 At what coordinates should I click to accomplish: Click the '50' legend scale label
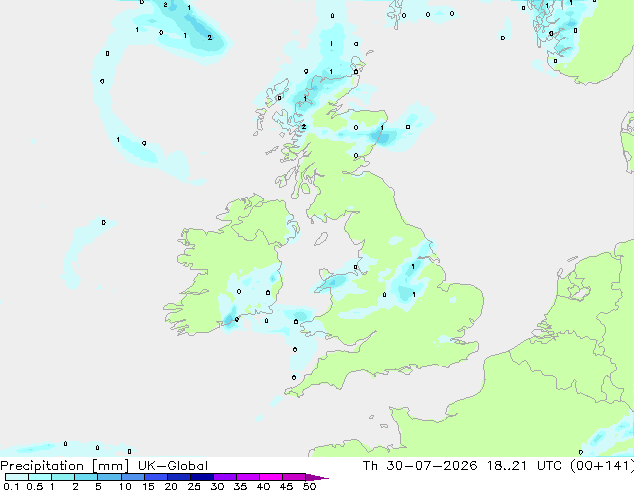coord(309,486)
